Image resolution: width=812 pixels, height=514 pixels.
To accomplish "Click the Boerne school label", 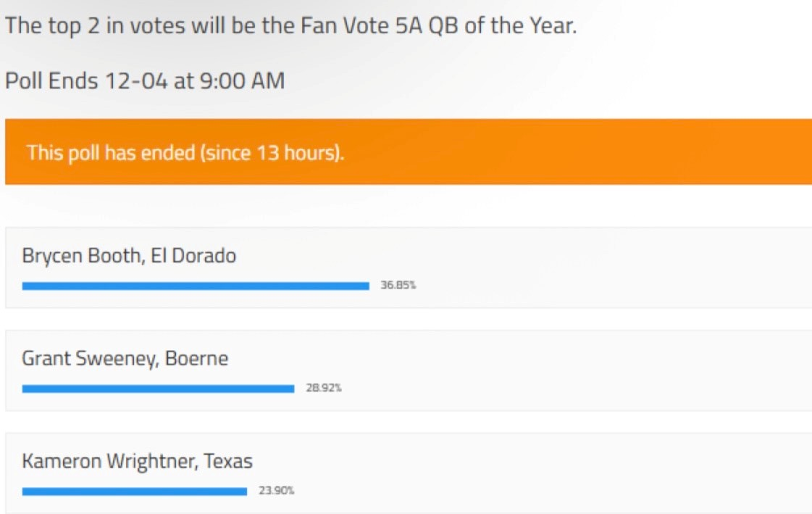I will (x=197, y=358).
